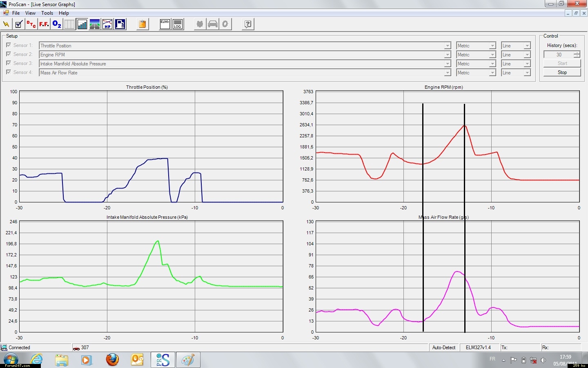Viewport: 588px width, 368px height.
Task: Expand the Throttle Position sensor dropdown
Action: 448,46
